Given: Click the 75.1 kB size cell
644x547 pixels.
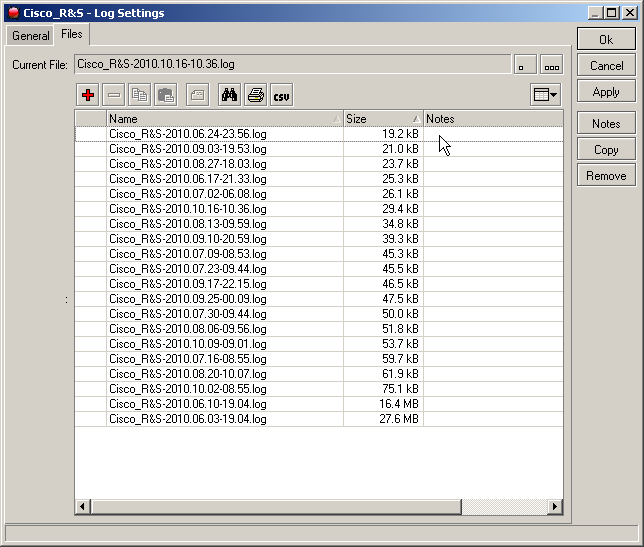Looking at the screenshot, I should [x=383, y=388].
